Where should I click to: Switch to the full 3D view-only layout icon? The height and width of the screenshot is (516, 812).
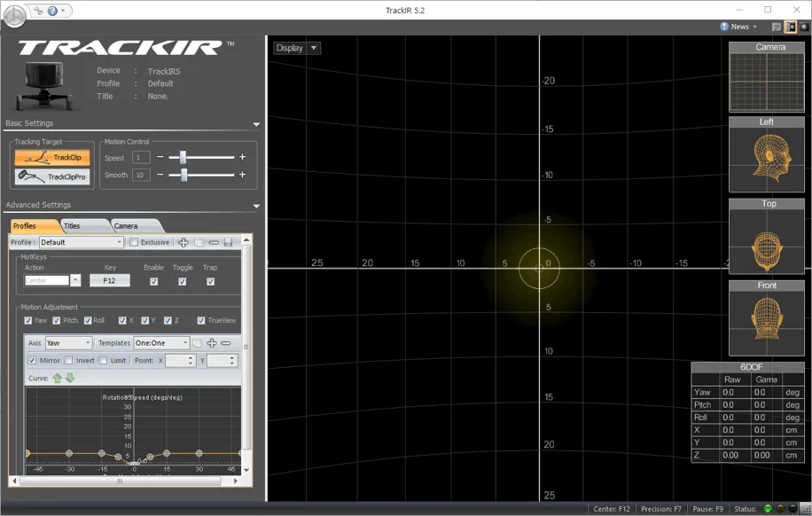[x=804, y=27]
